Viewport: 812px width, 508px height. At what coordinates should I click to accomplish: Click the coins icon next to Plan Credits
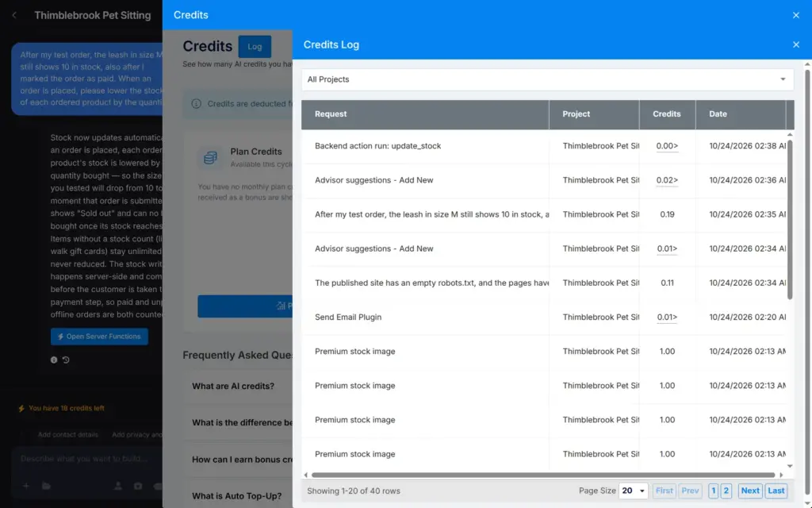210,158
